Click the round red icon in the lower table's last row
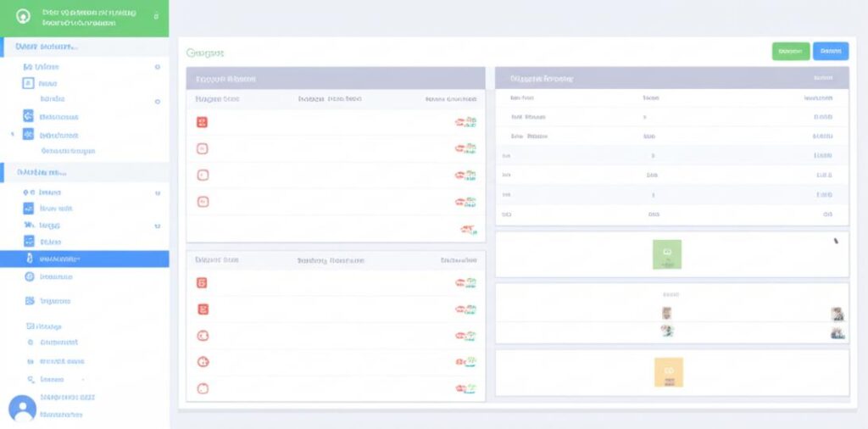868x429 pixels. tap(202, 388)
